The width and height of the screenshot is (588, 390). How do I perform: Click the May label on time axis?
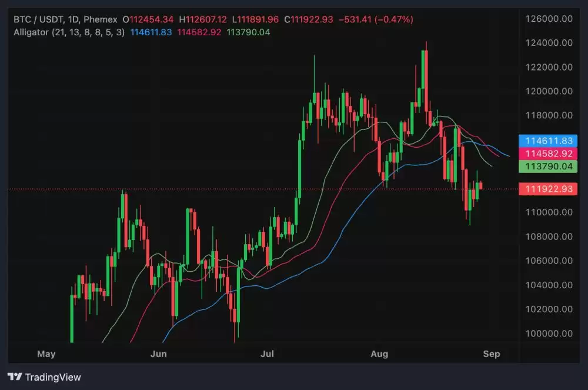46,354
